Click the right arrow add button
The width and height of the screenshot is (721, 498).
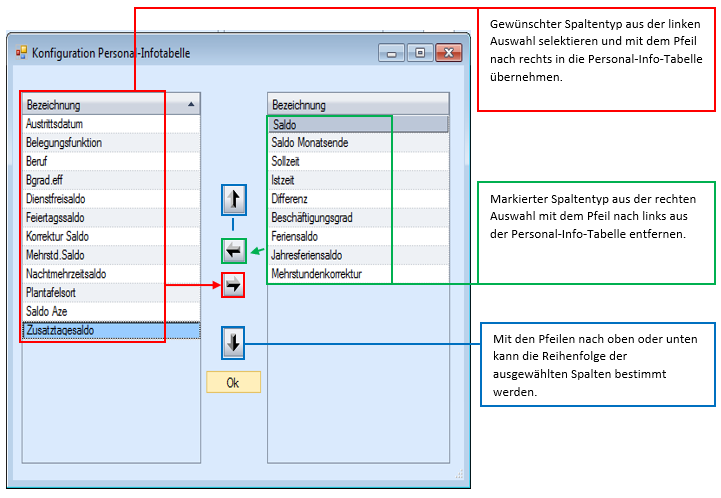[x=233, y=286]
